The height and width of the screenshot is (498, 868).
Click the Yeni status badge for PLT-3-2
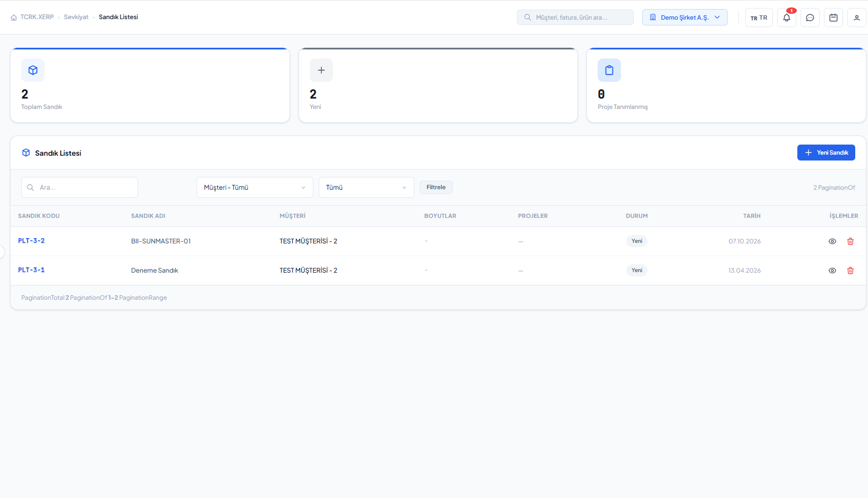tap(637, 241)
